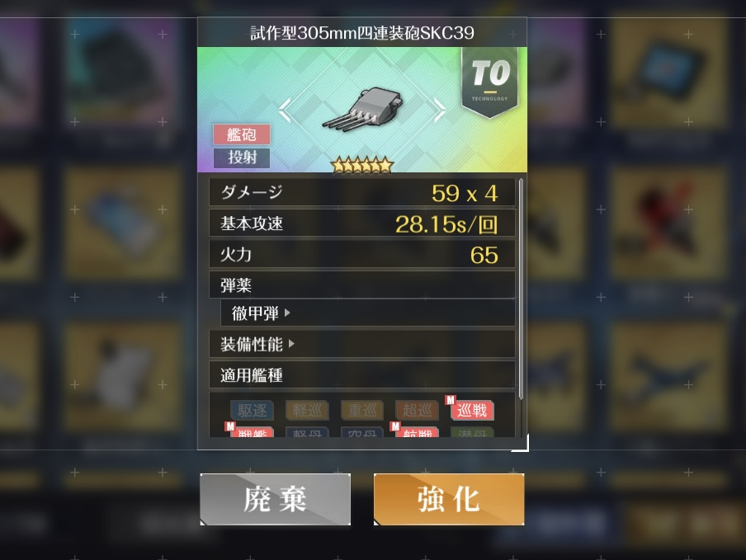Click the five-star rarity rating
746x560 pixels.
362,166
